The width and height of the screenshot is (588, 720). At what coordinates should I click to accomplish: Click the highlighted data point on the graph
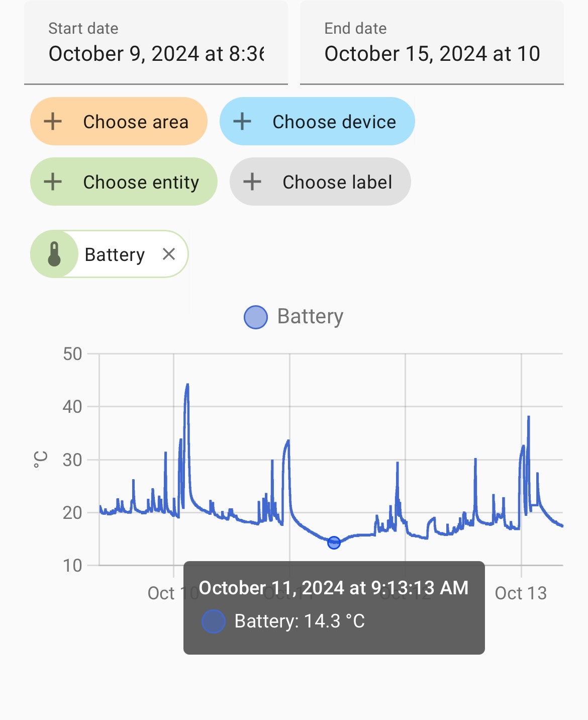pyautogui.click(x=334, y=543)
